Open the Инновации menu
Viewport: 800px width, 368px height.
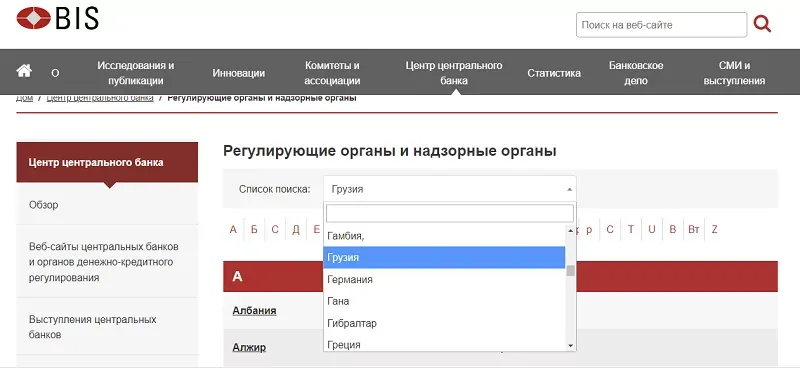coord(238,73)
